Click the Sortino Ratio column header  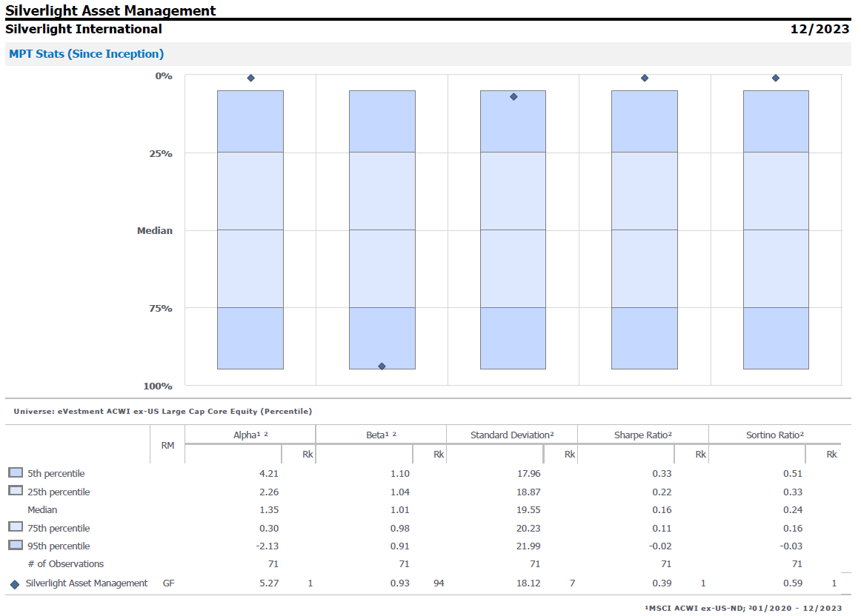click(x=774, y=435)
